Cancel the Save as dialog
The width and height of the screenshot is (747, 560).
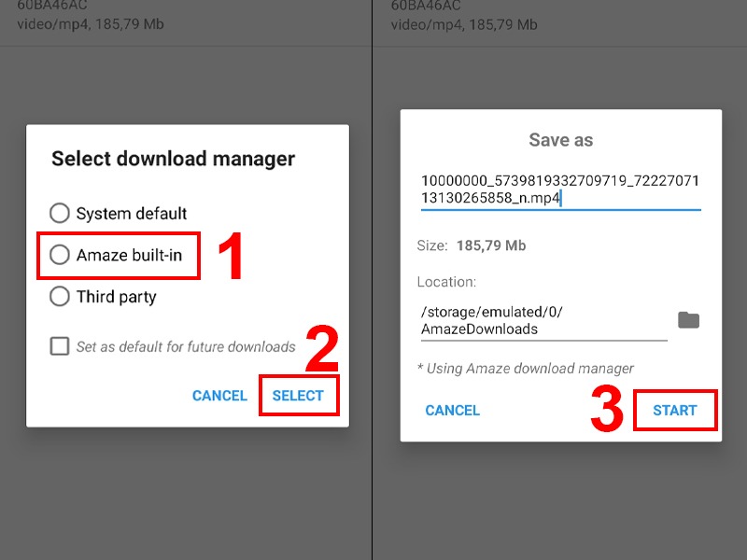452,411
